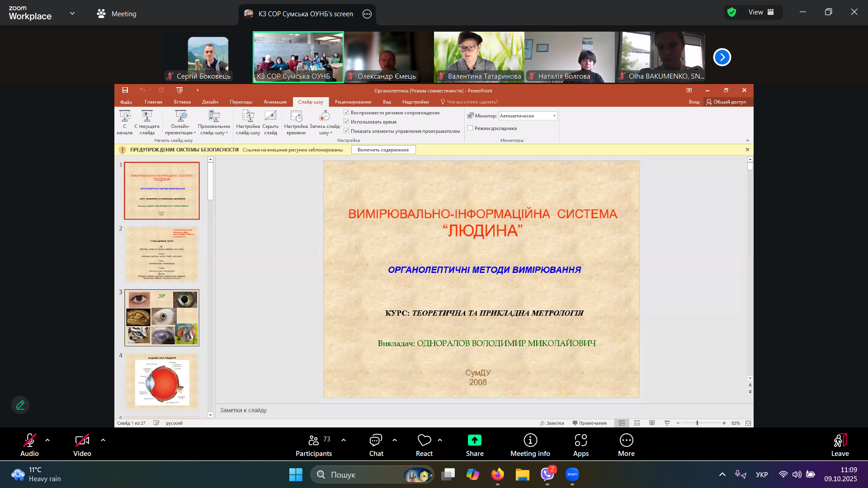Click the React heart icon
This screenshot has width=868, height=488.
[x=424, y=440]
